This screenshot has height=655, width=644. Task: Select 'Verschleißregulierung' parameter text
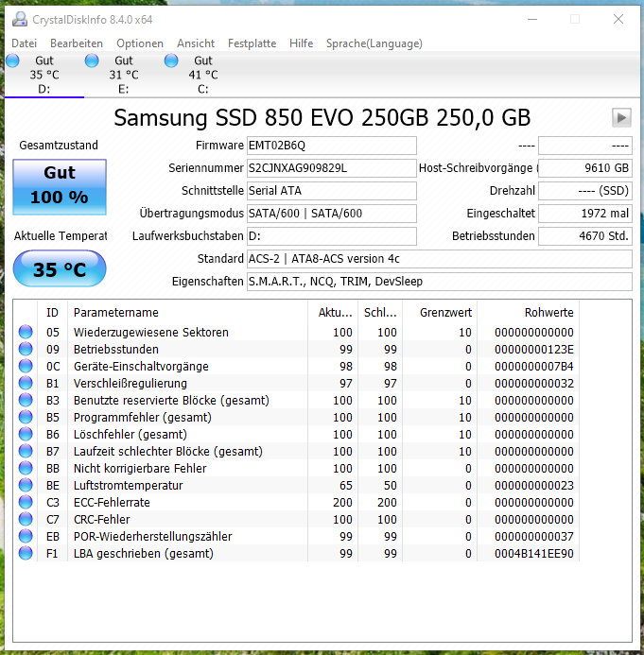pos(130,383)
